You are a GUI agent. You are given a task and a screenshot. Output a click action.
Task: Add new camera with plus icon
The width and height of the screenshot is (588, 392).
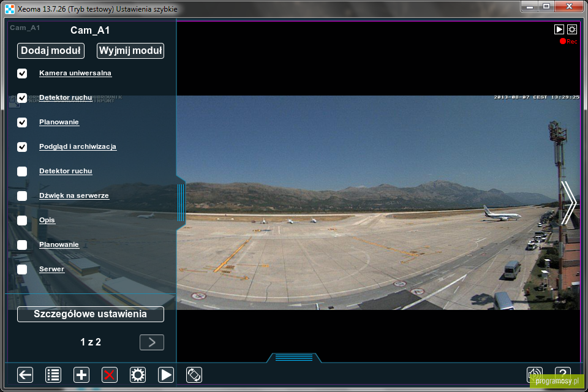(x=81, y=375)
